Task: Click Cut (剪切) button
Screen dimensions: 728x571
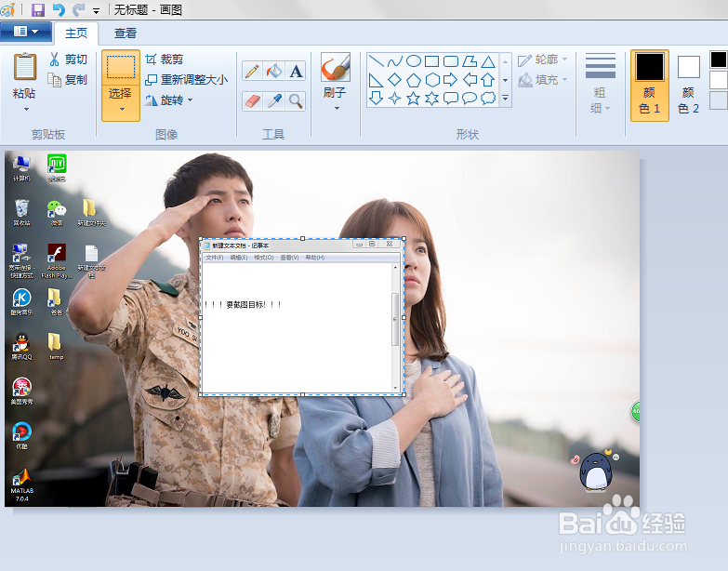Action: 68,59
